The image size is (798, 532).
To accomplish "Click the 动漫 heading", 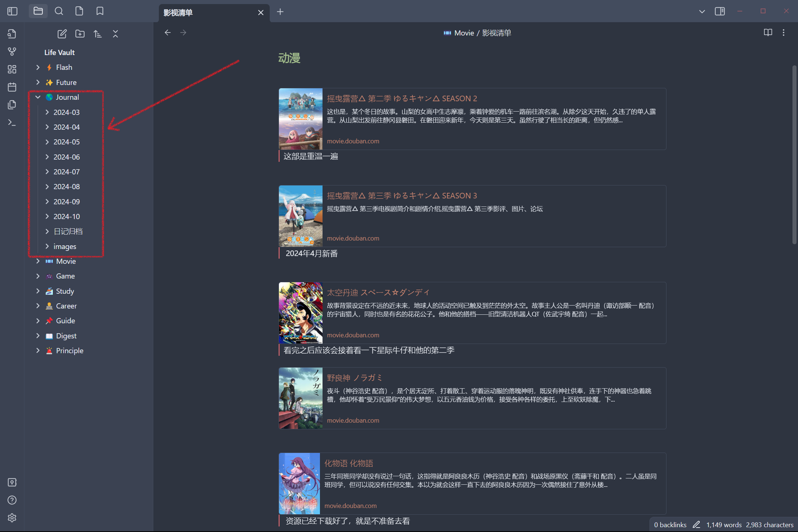I will click(x=289, y=58).
